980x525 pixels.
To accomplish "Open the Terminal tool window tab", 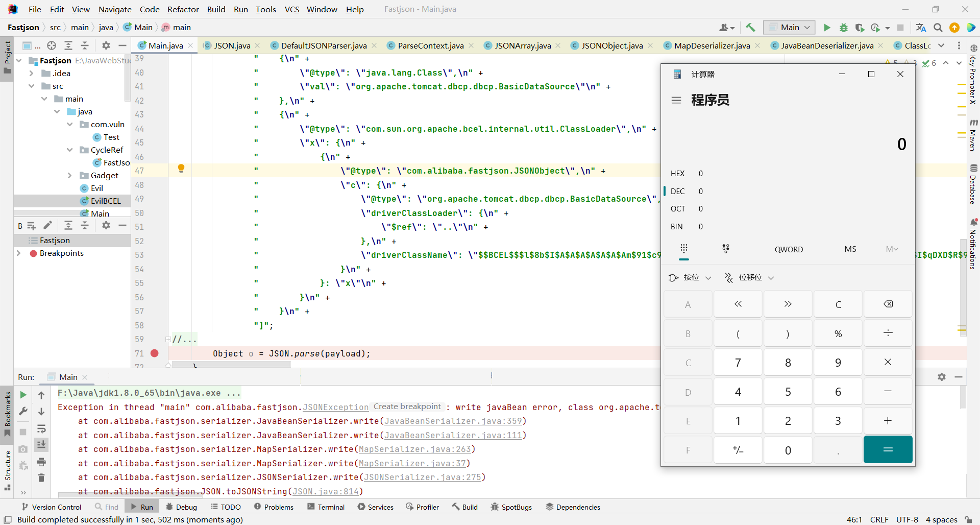I will point(326,507).
